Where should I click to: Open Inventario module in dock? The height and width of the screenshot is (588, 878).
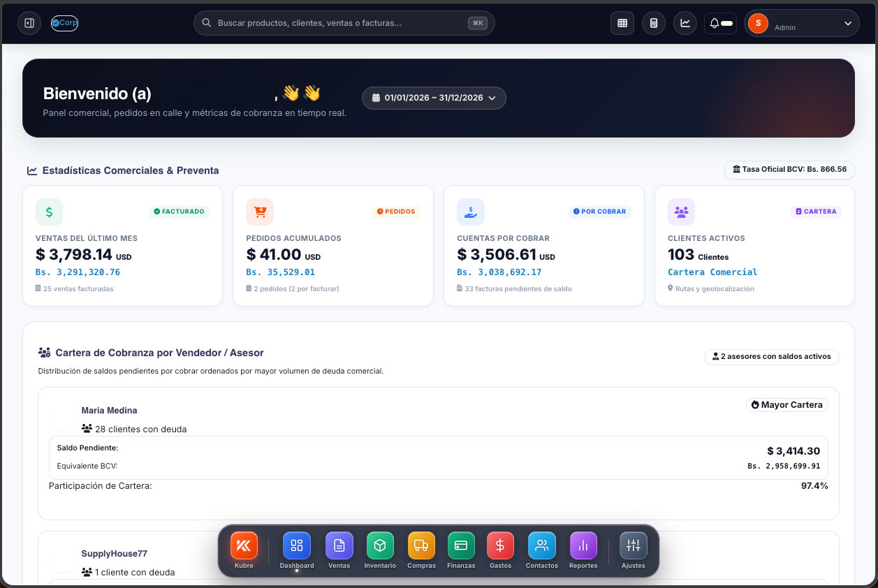(380, 550)
